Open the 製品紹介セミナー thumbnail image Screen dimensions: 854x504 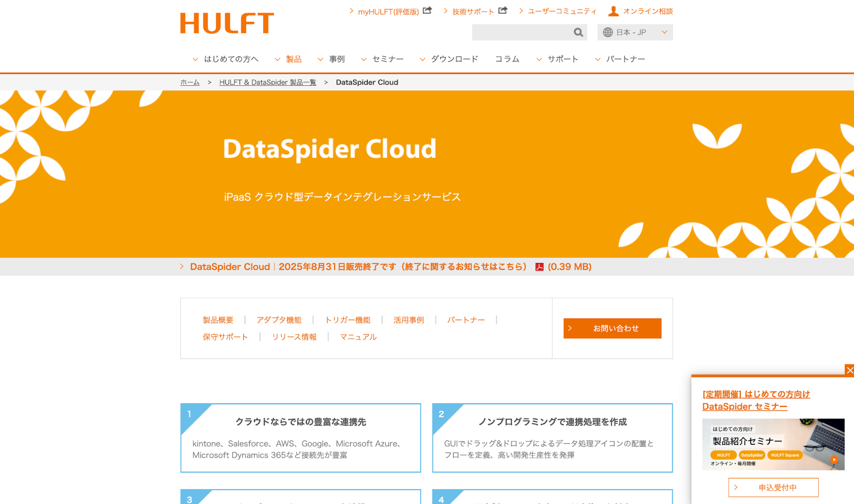pyautogui.click(x=773, y=444)
